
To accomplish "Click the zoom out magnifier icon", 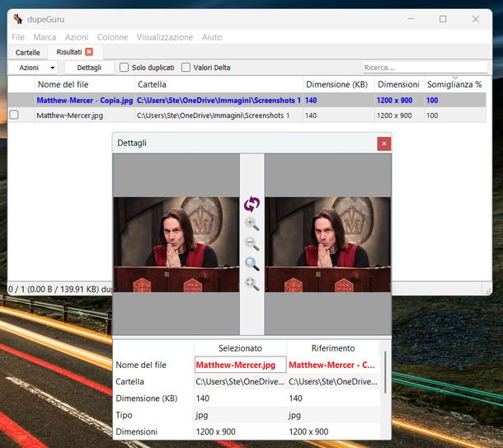I will click(251, 243).
